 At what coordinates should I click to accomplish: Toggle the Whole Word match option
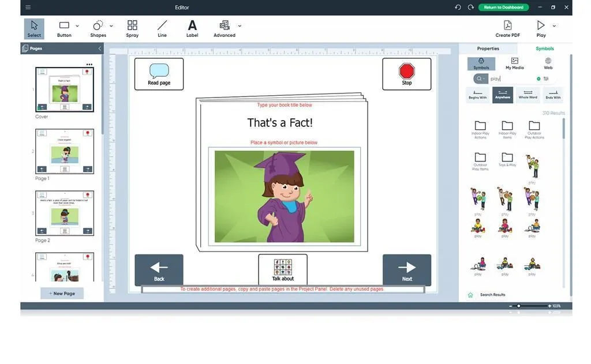528,95
